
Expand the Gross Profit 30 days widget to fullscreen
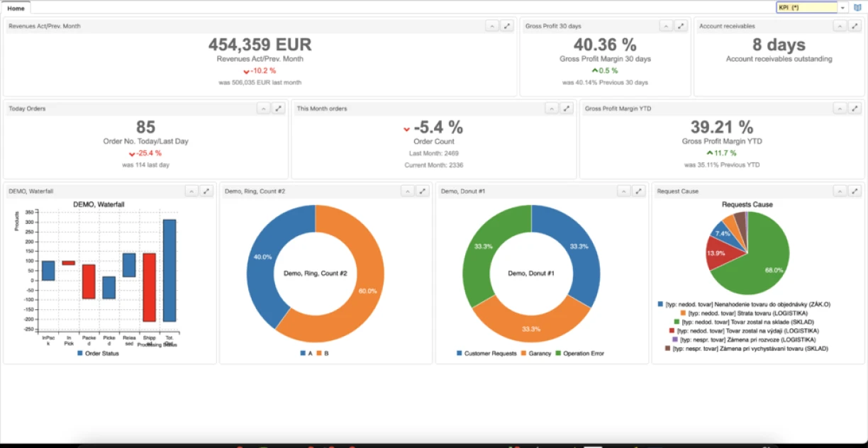(x=681, y=26)
